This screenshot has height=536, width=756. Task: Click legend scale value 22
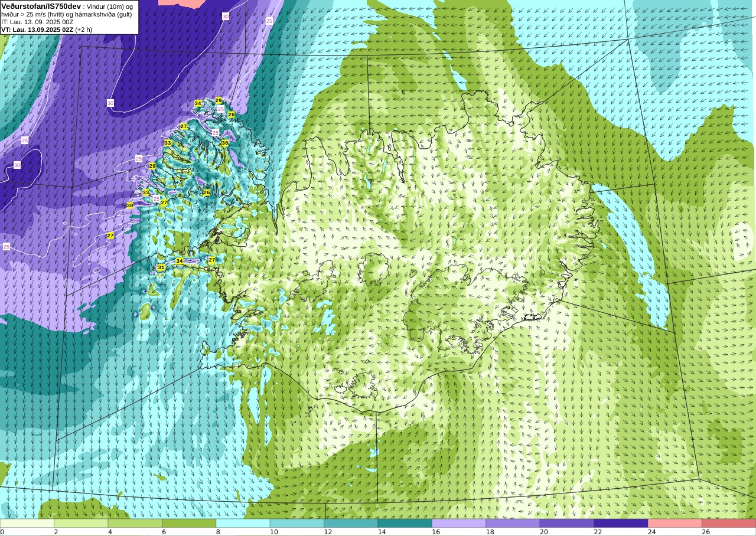click(598, 532)
